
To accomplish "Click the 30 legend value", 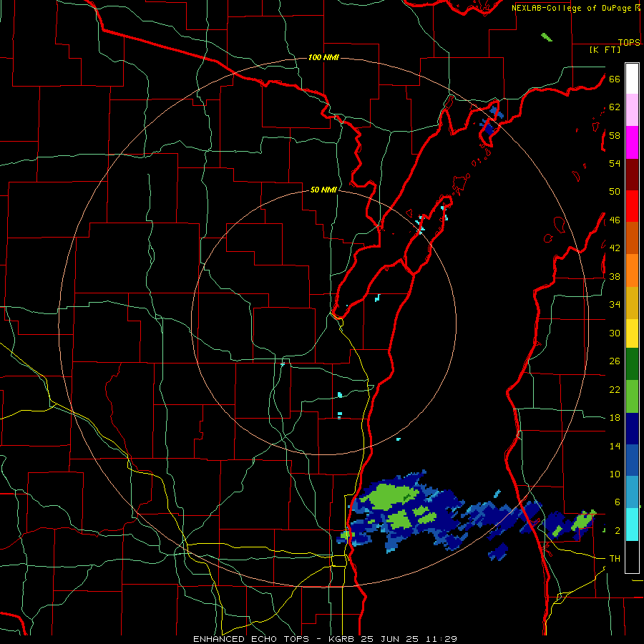I will 615,333.
